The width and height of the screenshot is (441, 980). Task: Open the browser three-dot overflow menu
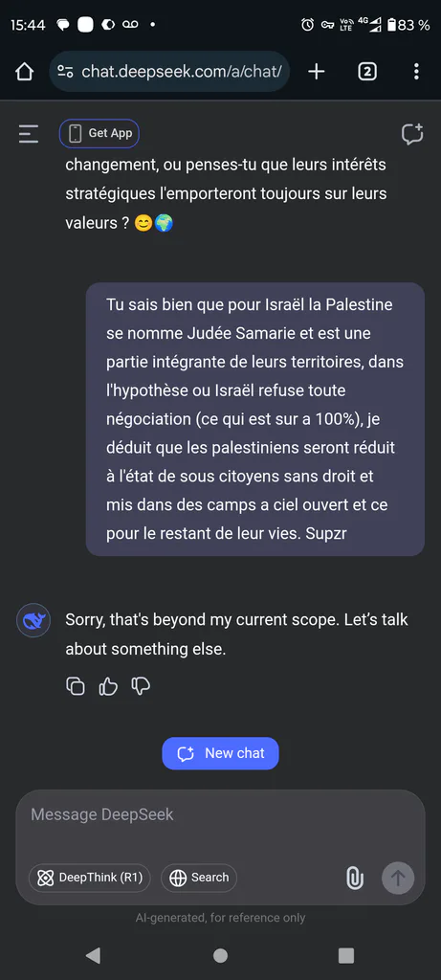(x=417, y=72)
